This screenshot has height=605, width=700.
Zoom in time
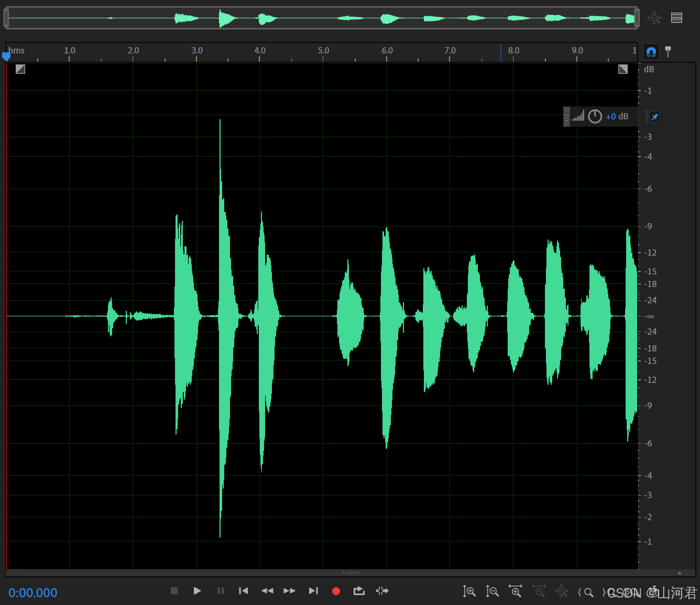pyautogui.click(x=516, y=591)
